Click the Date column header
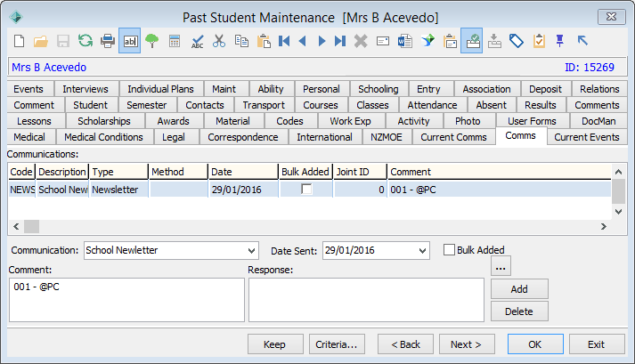The image size is (635, 364). [x=243, y=172]
